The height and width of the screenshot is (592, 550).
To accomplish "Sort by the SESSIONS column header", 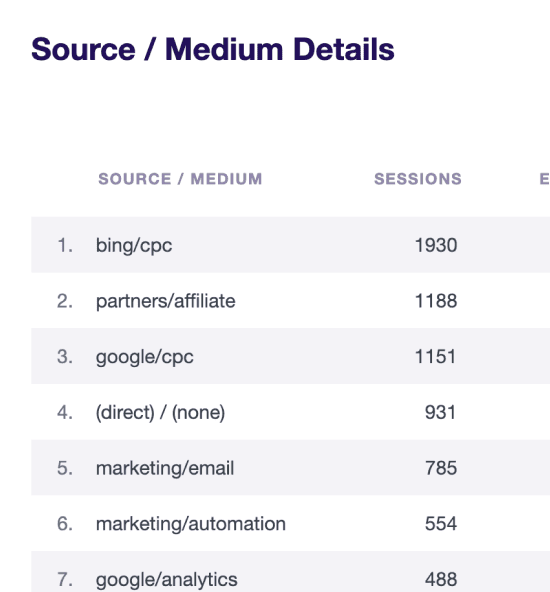I will click(418, 179).
